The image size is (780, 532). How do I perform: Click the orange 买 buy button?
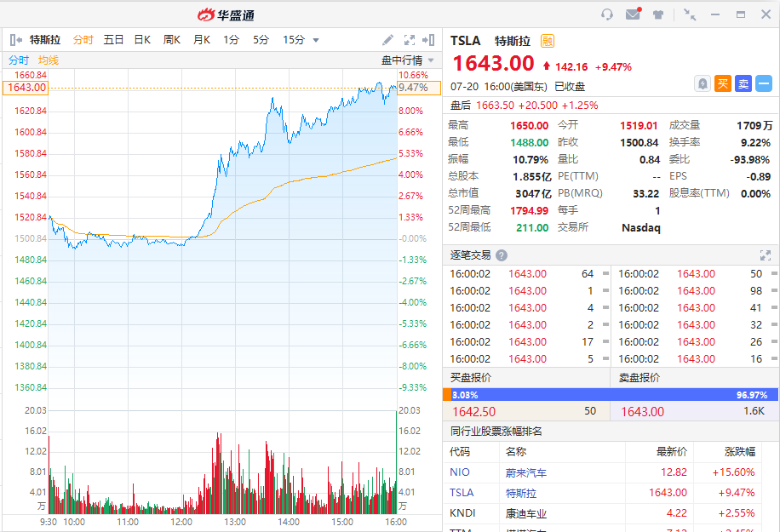coord(723,83)
